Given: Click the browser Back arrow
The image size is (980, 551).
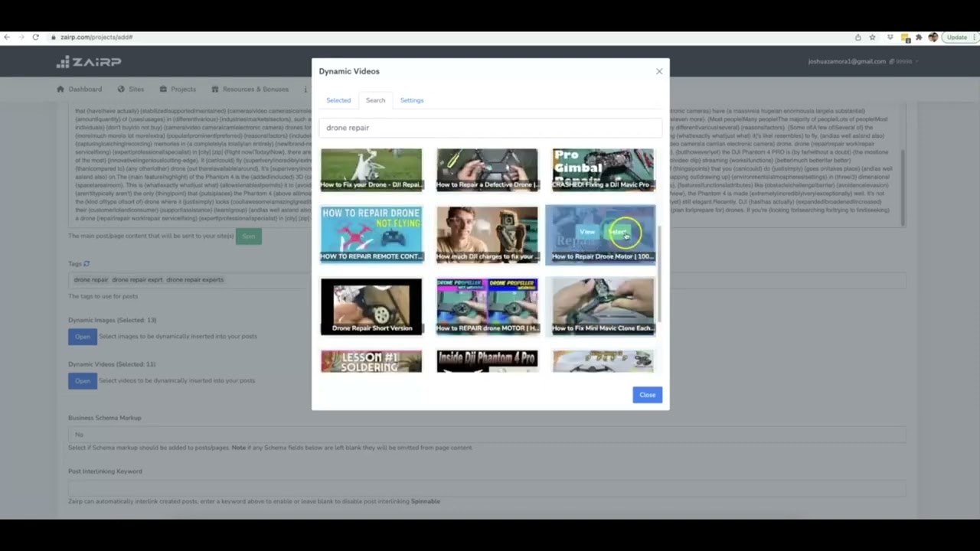Looking at the screenshot, I should click(x=7, y=37).
